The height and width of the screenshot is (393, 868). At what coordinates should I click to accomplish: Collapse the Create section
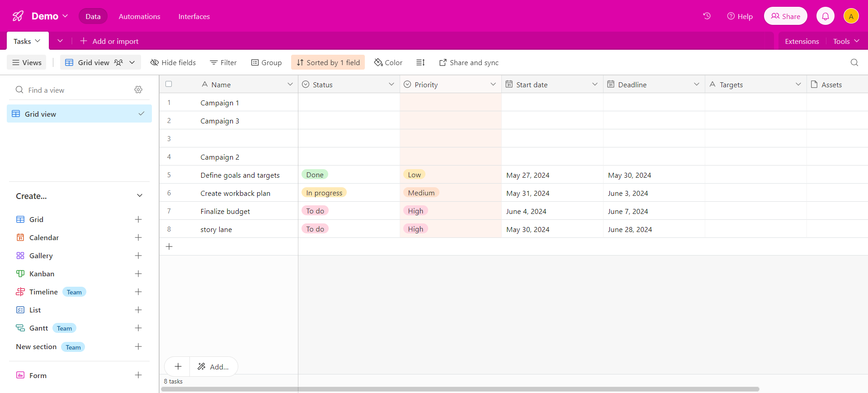point(140,196)
